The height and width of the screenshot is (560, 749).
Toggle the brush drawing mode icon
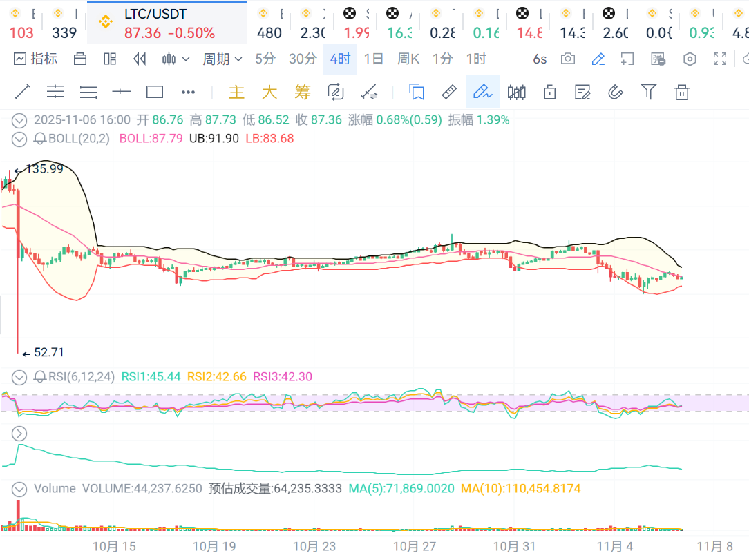482,92
